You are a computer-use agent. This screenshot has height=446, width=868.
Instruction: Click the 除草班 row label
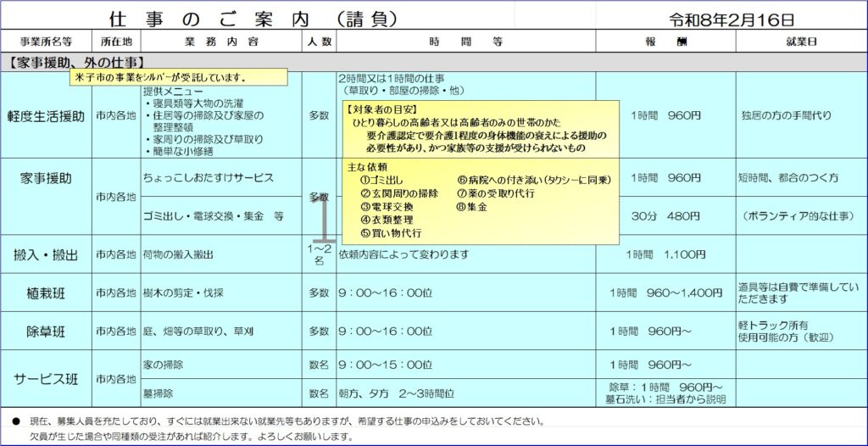coord(46,330)
